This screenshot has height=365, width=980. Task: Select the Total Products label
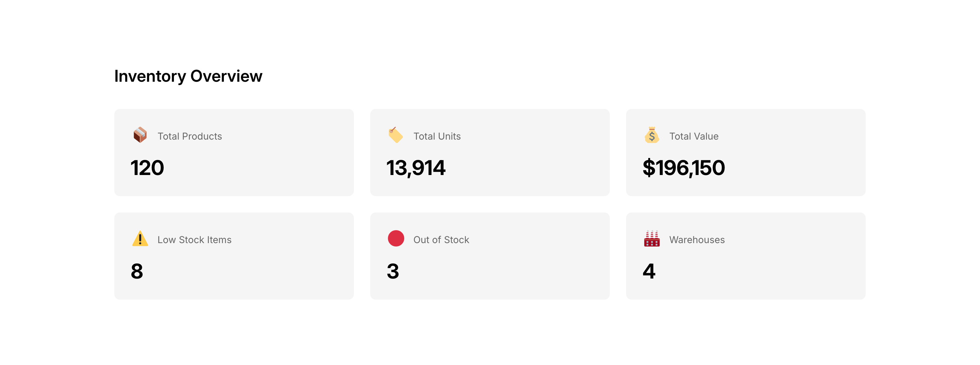click(x=190, y=136)
